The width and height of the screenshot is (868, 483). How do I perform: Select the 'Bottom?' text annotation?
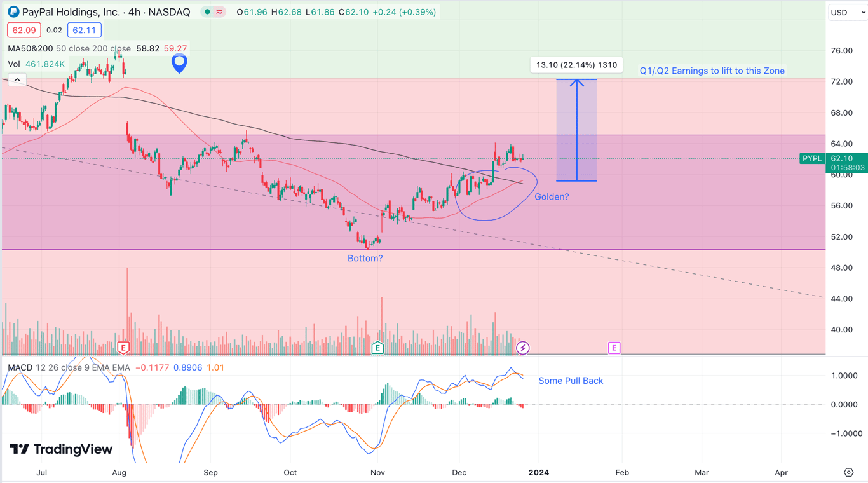click(x=365, y=258)
